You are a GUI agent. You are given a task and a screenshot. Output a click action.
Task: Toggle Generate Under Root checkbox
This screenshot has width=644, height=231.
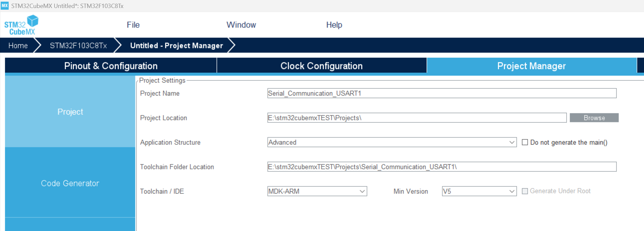click(525, 191)
